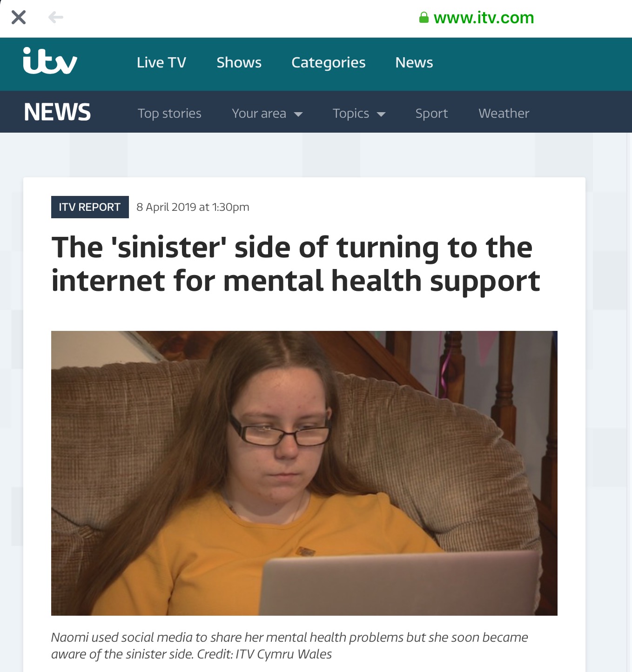
Task: Open the Categories menu item
Action: coord(329,63)
